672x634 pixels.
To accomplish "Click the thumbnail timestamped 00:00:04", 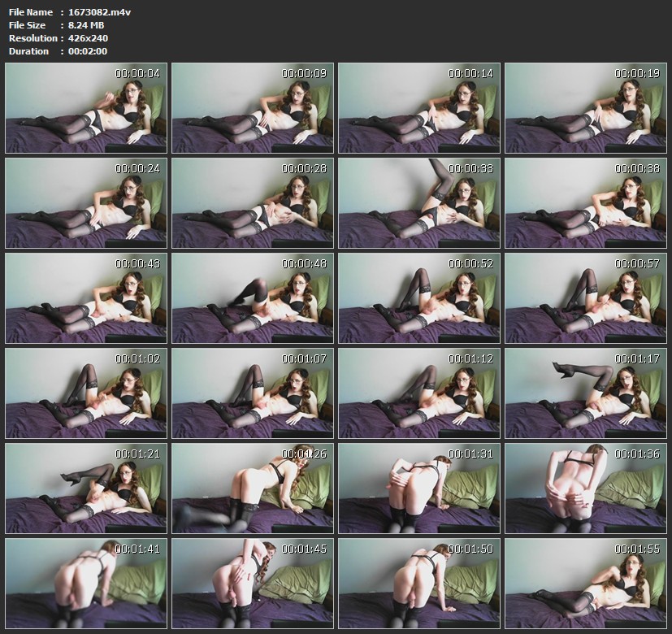I will [86, 108].
